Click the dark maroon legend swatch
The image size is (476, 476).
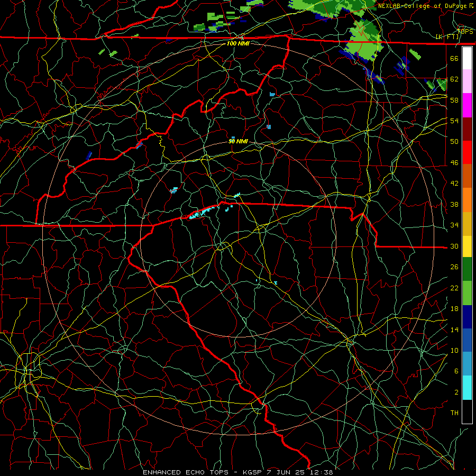point(467,129)
